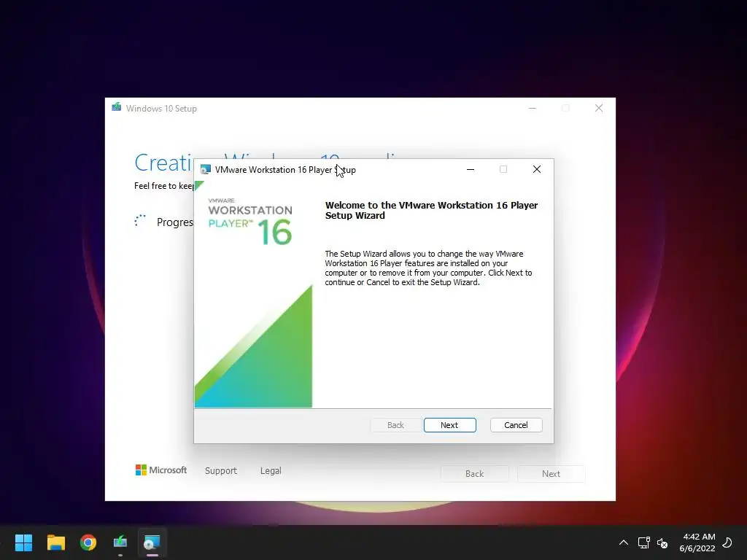This screenshot has width=747, height=560.
Task: Click Next button in Windows 10 Setup window
Action: pos(551,474)
